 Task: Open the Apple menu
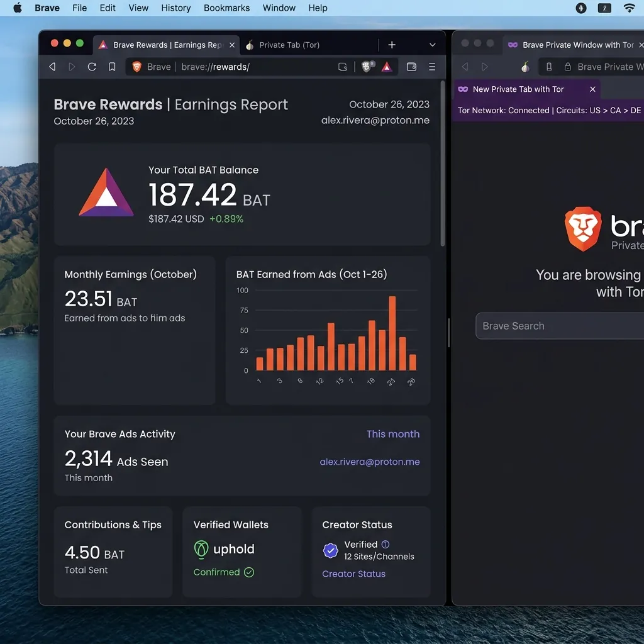pos(18,8)
